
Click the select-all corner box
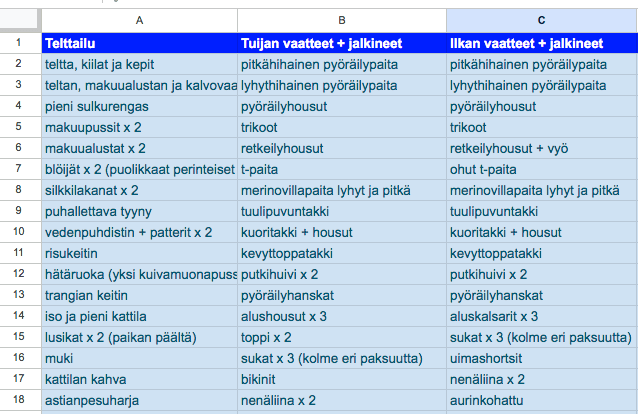coord(20,20)
